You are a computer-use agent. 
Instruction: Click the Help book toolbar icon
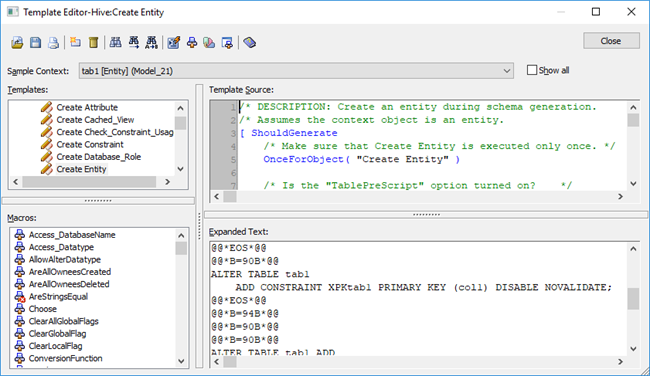pos(250,42)
